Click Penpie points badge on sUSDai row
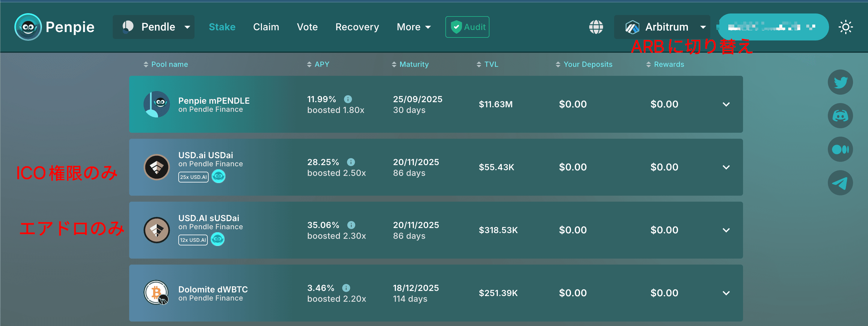Image resolution: width=868 pixels, height=326 pixels. pos(218,239)
